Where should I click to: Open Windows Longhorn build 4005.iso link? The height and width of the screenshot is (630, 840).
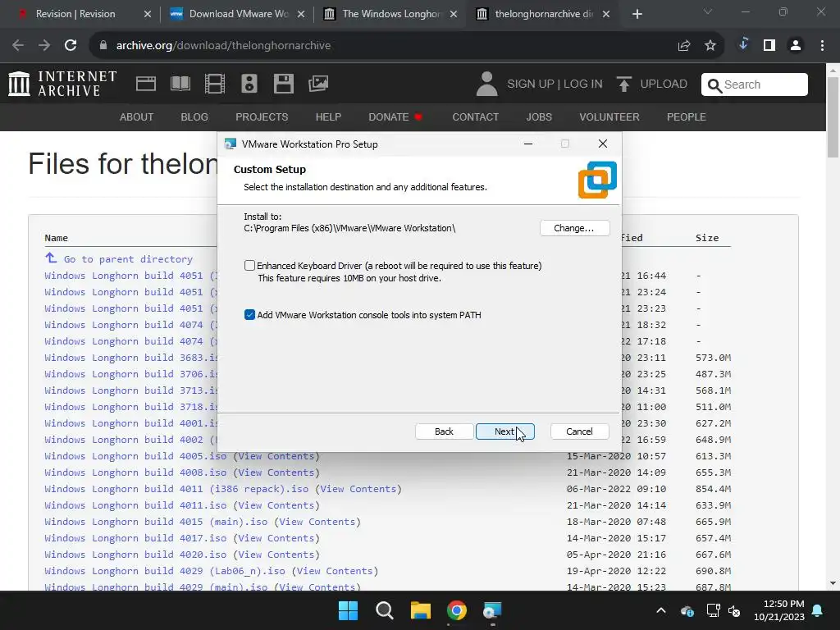[135, 456]
